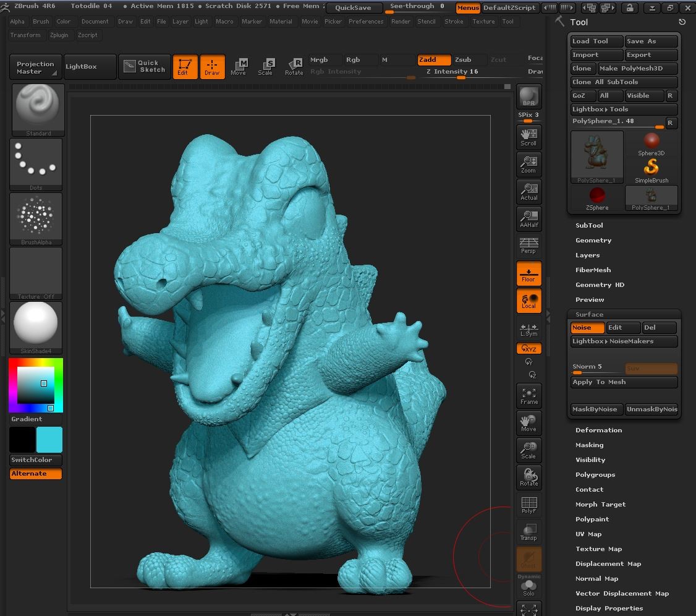
Task: Click Make PolyMesh3D button
Action: click(x=637, y=69)
